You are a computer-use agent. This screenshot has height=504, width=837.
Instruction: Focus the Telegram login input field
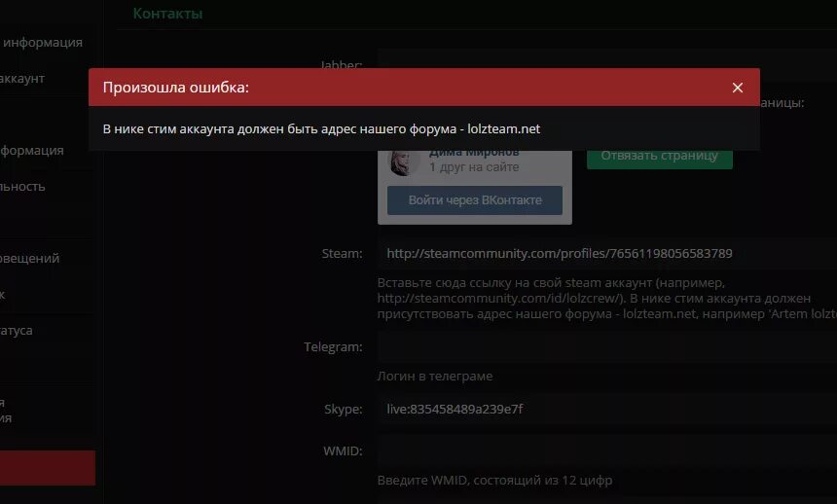tap(607, 347)
